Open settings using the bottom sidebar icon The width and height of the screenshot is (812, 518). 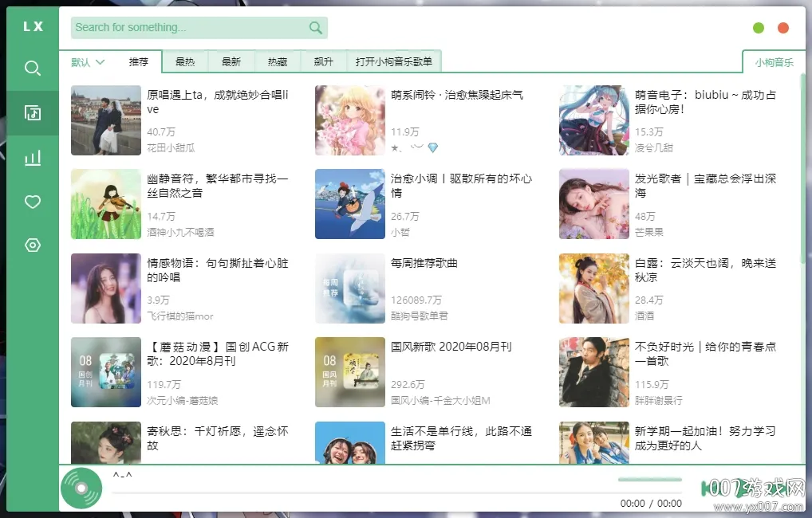pos(32,245)
